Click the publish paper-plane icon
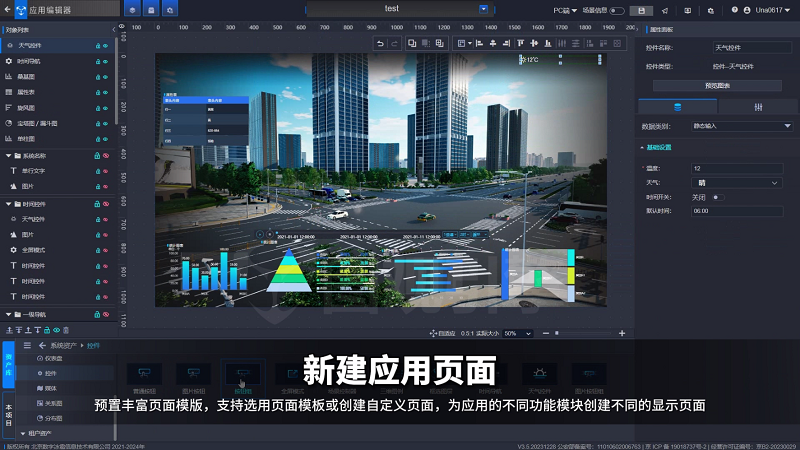The height and width of the screenshot is (450, 800). (x=665, y=10)
